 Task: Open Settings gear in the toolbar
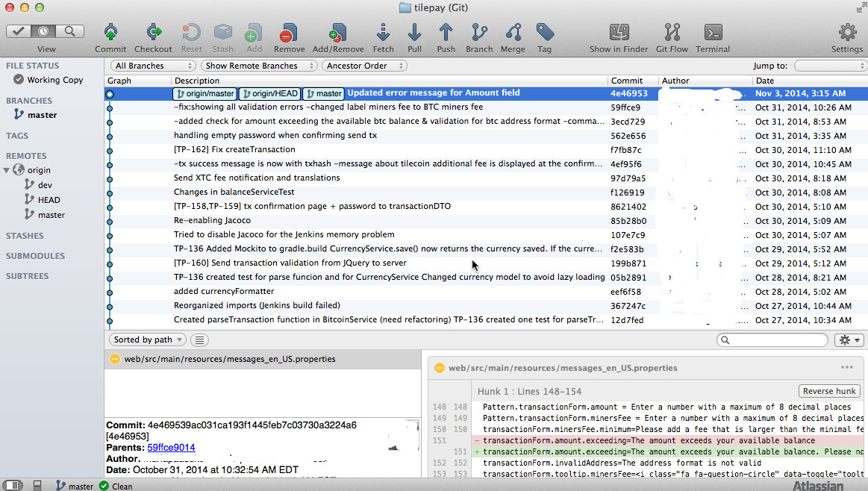click(848, 33)
